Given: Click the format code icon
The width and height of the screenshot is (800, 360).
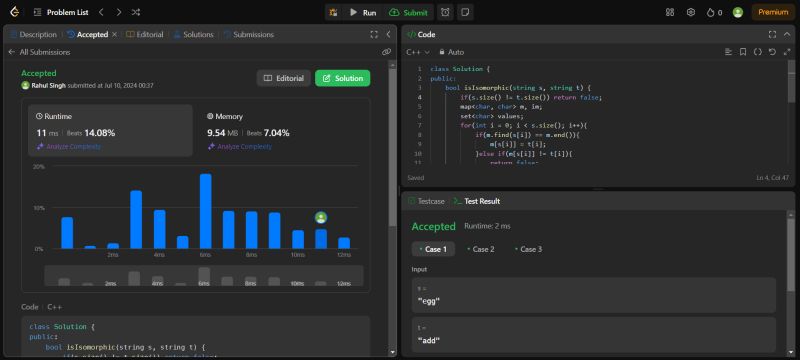Looking at the screenshot, I should tap(729, 52).
